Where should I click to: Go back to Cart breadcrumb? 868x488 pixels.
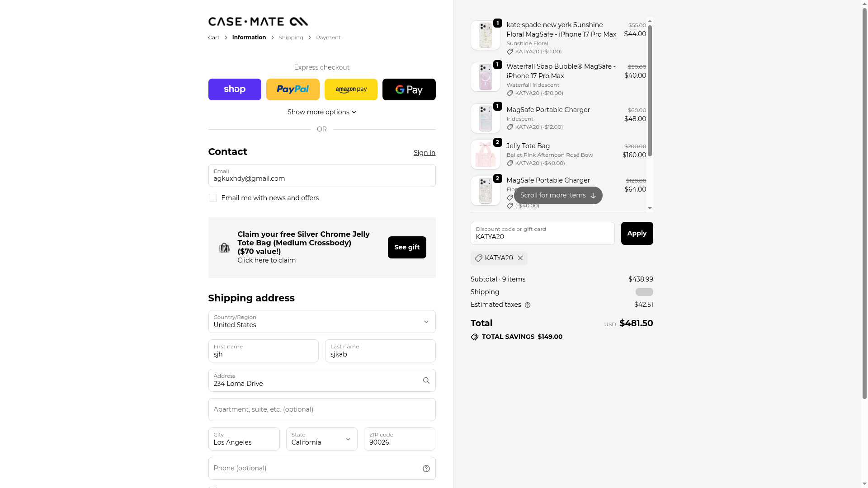pos(214,38)
